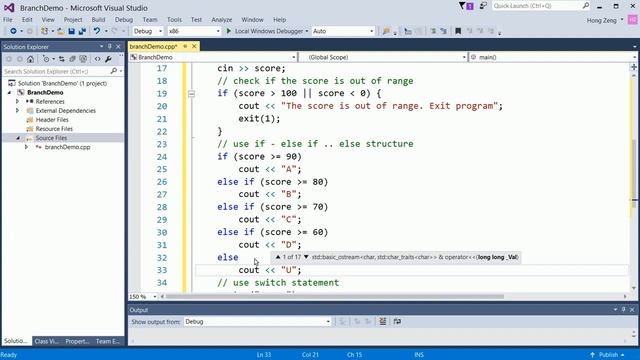Open the x86 platform dropdown

(x=194, y=31)
